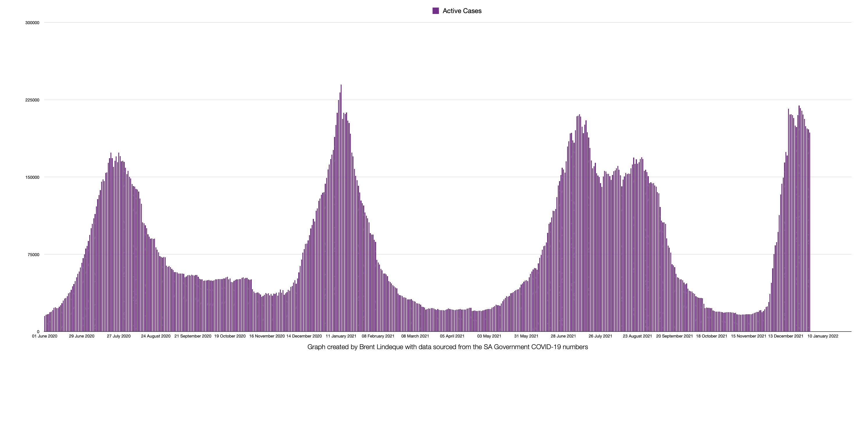868x425 pixels.
Task: Click the 14 December 2020 date label
Action: [304, 336]
